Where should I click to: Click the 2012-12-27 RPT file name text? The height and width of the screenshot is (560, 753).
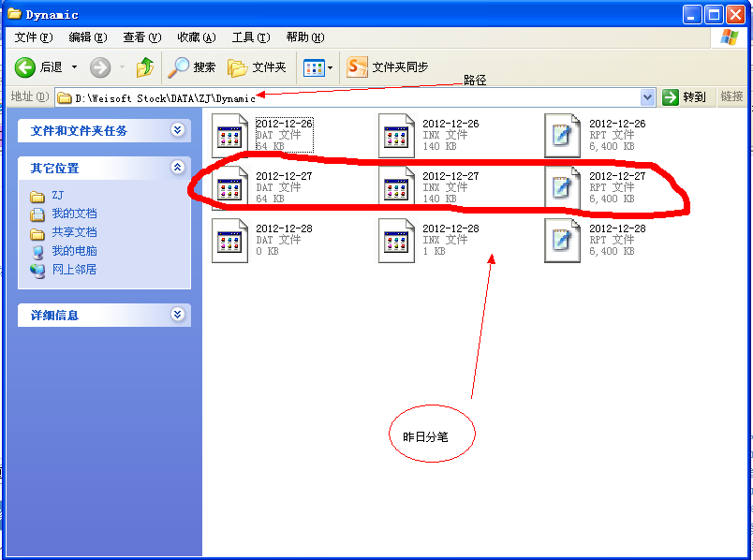tap(617, 176)
